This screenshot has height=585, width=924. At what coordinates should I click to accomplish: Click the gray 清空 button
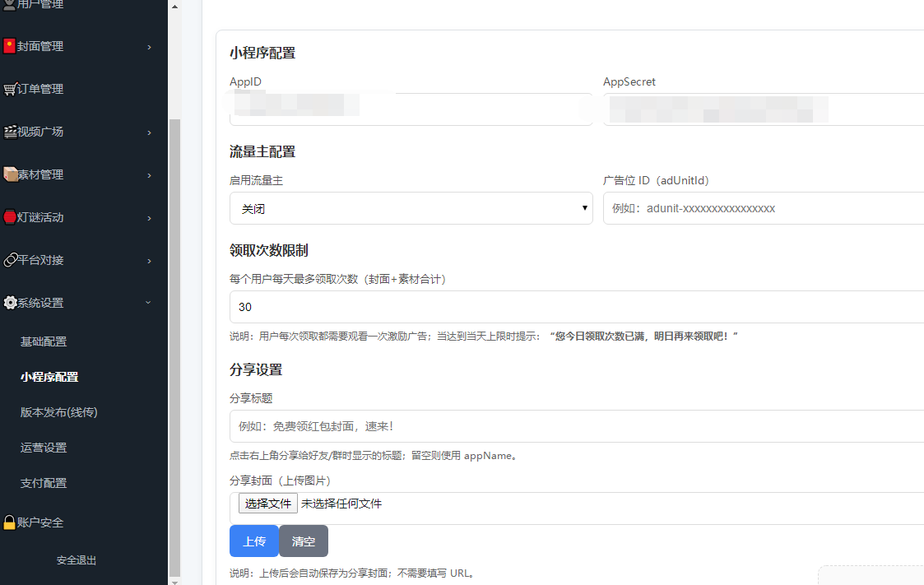(x=304, y=541)
